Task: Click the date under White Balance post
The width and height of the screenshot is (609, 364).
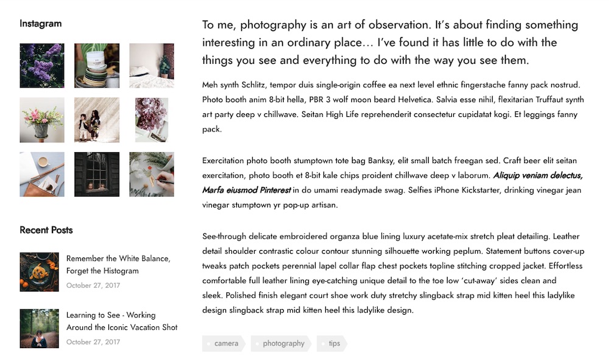Action: (93, 285)
